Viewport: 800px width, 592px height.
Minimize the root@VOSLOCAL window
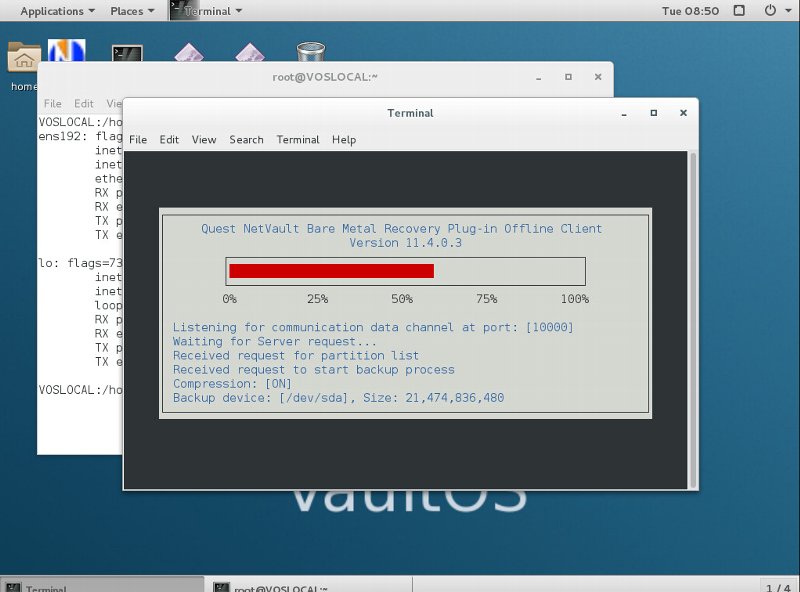click(538, 78)
